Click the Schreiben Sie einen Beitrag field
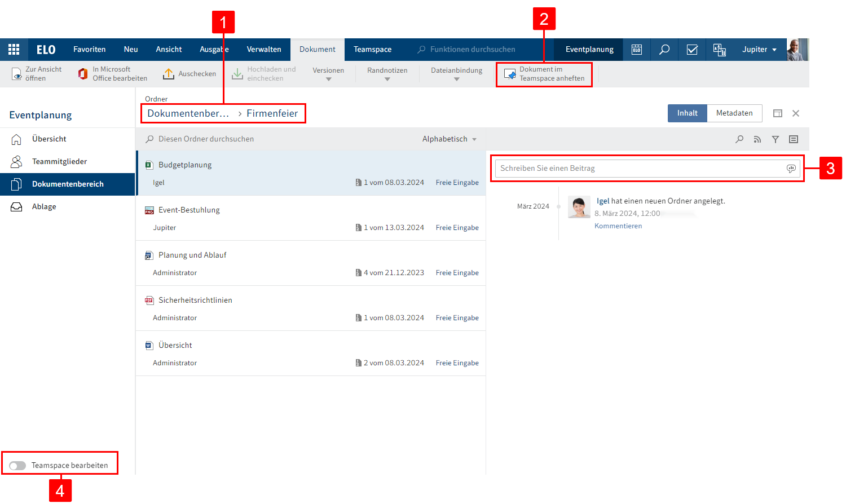The width and height of the screenshot is (846, 504). point(640,169)
